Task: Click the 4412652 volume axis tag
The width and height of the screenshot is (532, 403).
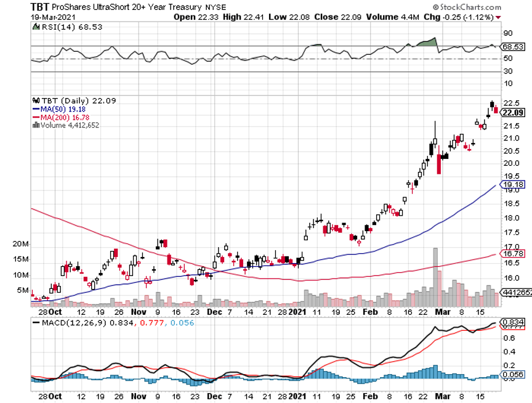Action: click(516, 292)
